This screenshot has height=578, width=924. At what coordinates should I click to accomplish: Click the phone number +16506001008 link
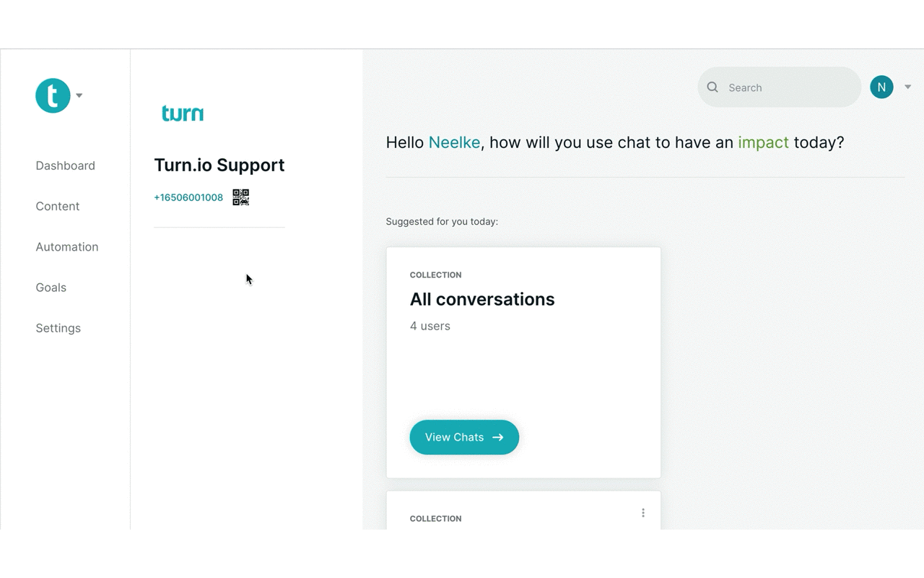pyautogui.click(x=188, y=197)
